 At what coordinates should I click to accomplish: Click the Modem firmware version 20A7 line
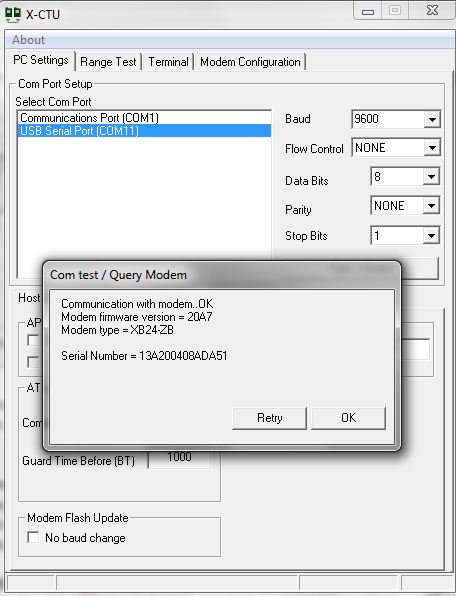coord(137,317)
